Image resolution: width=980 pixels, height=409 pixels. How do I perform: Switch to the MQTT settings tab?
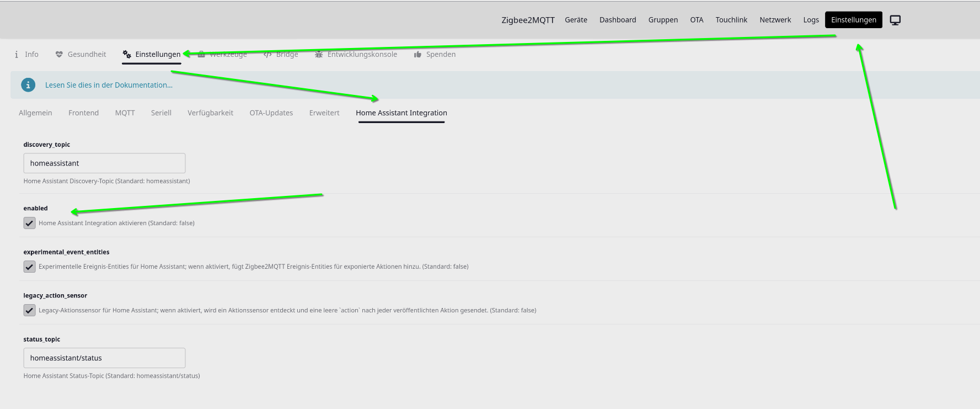tap(125, 113)
